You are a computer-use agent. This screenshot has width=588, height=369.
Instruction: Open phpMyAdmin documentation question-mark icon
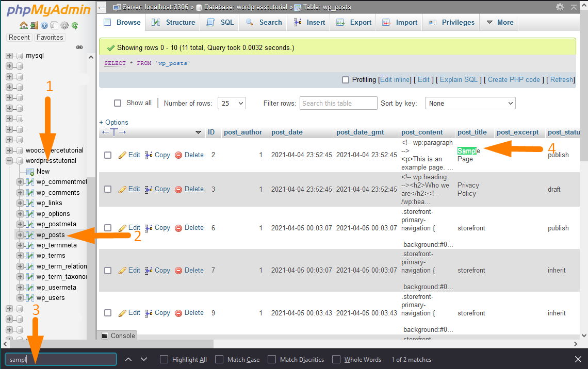pyautogui.click(x=44, y=25)
